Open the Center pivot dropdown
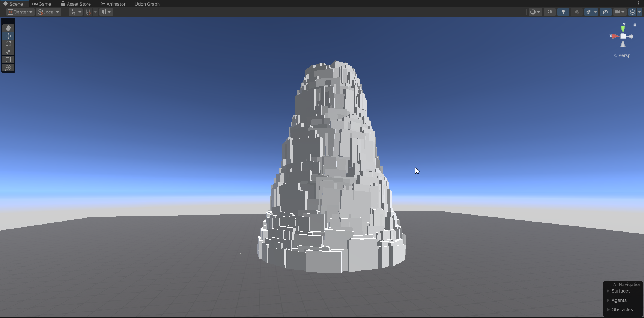Viewport: 644px width, 318px height. 21,12
